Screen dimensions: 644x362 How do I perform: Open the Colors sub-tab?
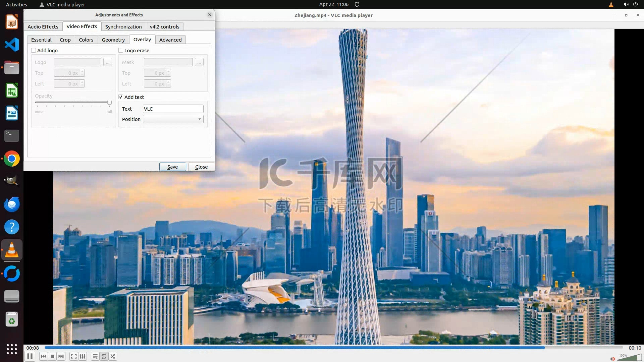86,40
